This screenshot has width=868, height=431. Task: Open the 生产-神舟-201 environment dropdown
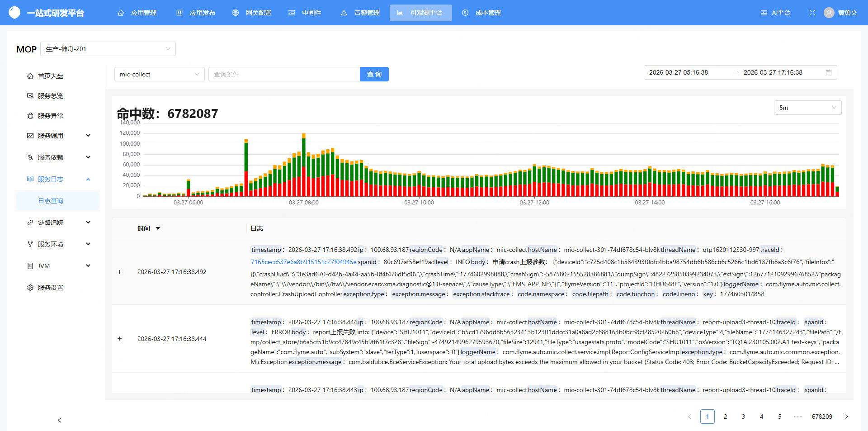click(108, 49)
